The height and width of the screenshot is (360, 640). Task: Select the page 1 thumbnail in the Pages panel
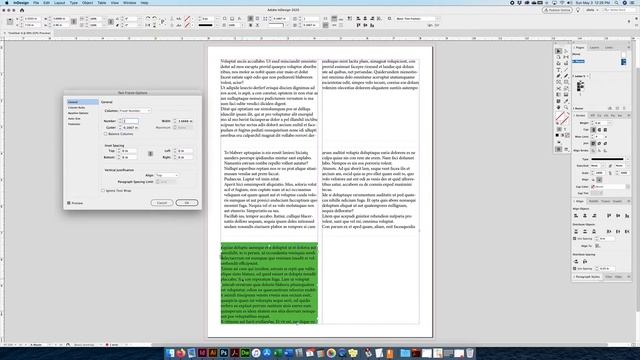(580, 86)
